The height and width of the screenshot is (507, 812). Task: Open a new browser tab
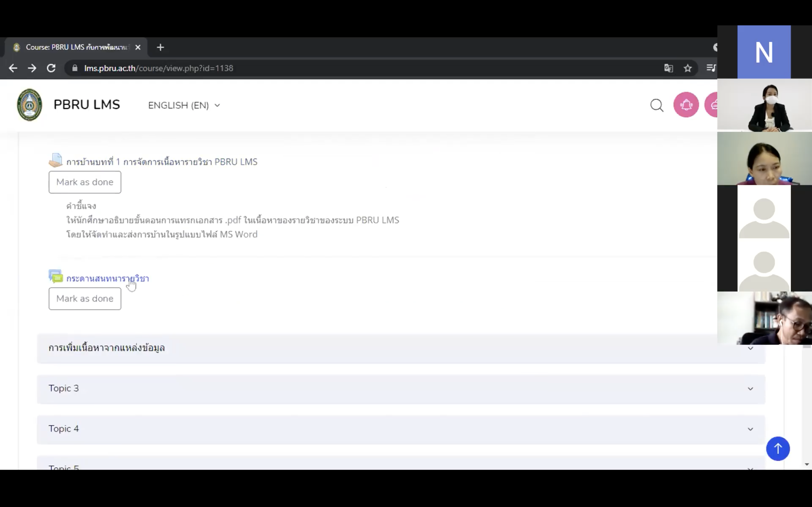(160, 47)
